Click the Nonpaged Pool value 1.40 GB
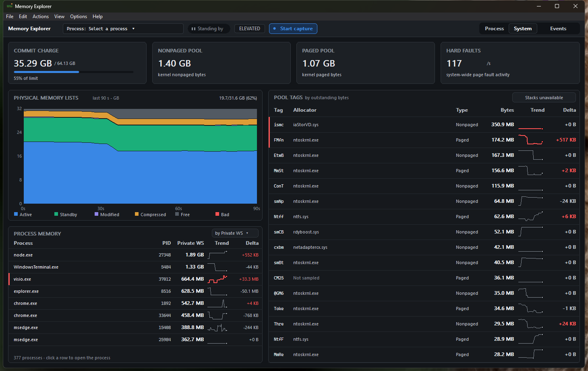Image resolution: width=588 pixels, height=371 pixels. pyautogui.click(x=174, y=63)
